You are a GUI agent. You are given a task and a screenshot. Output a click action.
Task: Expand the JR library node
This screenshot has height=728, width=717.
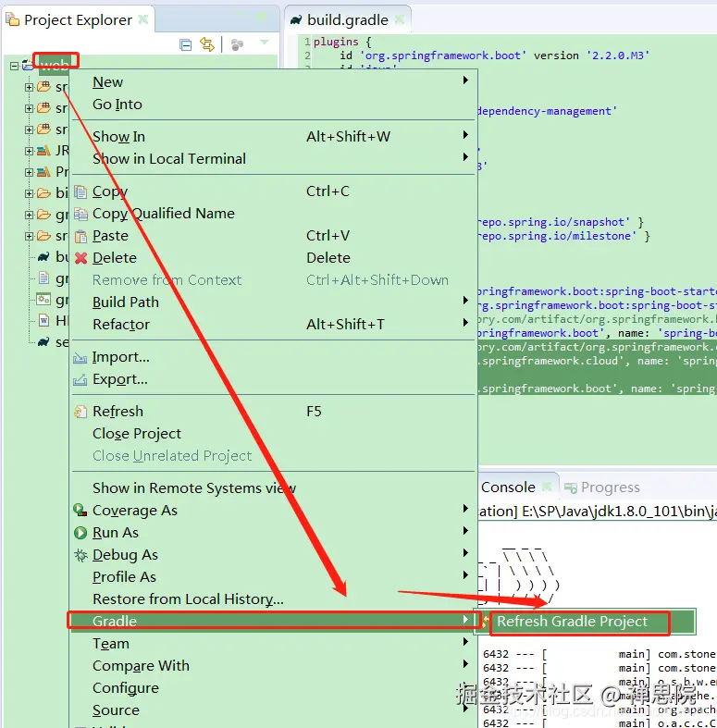(x=29, y=151)
